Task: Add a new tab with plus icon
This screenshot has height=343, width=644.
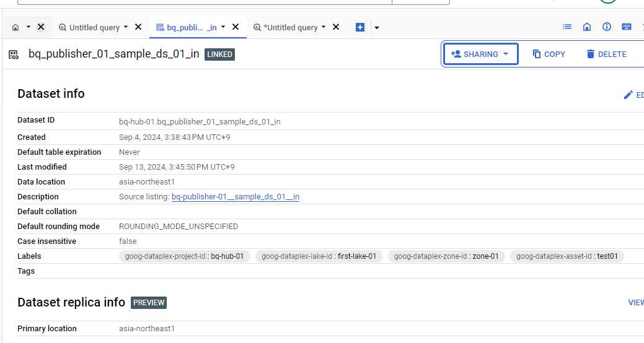Action: tap(360, 27)
